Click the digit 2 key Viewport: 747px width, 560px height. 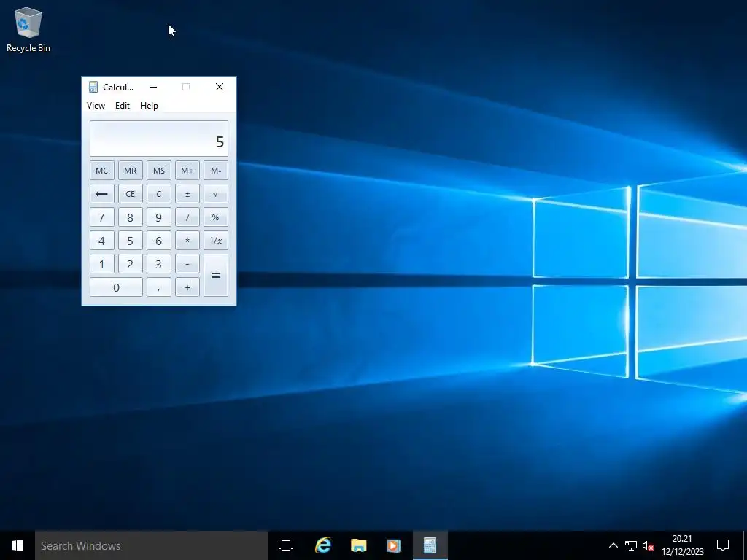(x=131, y=264)
